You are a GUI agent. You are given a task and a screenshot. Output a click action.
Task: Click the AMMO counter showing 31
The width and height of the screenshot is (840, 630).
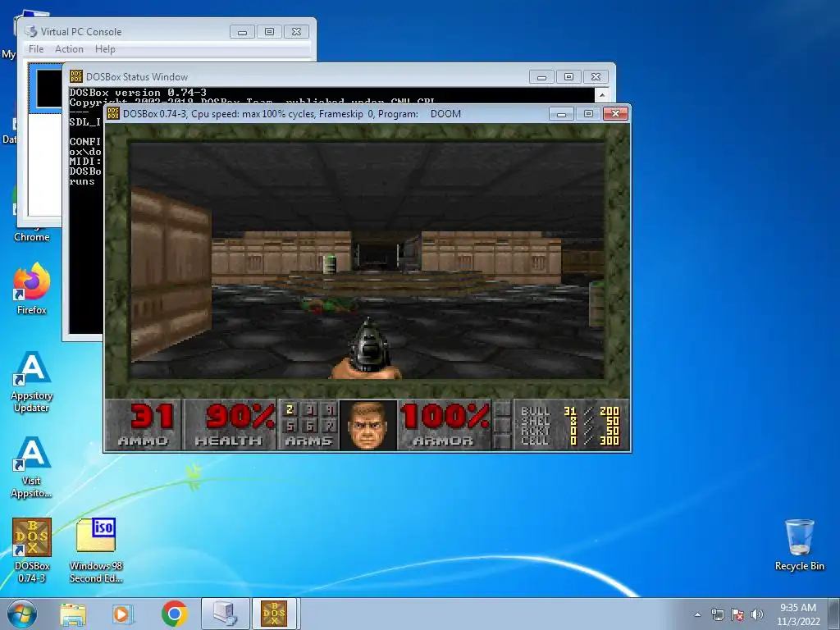click(152, 416)
